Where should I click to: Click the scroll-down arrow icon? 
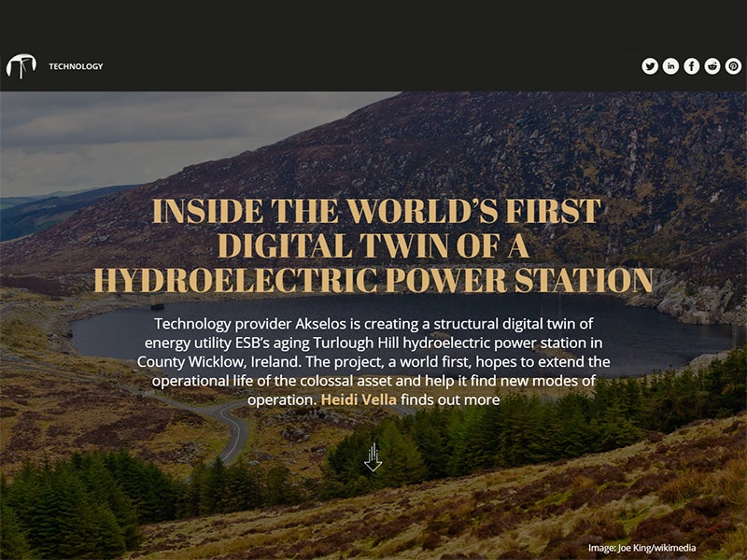tap(373, 457)
